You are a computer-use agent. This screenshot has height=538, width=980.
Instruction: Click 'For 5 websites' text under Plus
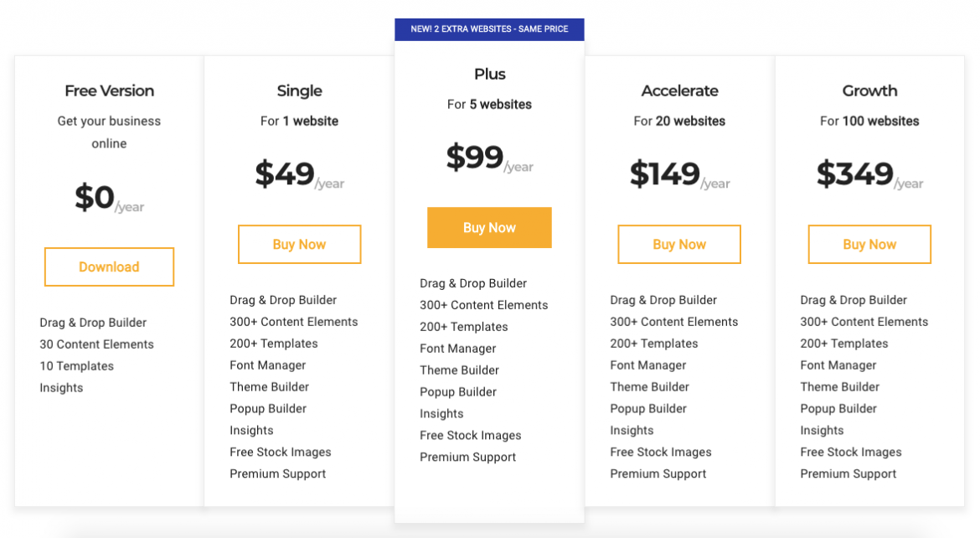(x=489, y=104)
